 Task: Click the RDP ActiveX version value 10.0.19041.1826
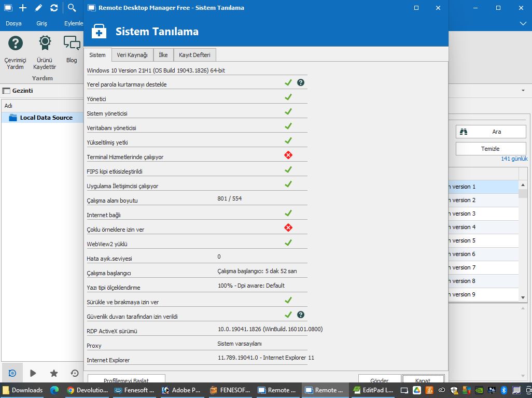270,329
